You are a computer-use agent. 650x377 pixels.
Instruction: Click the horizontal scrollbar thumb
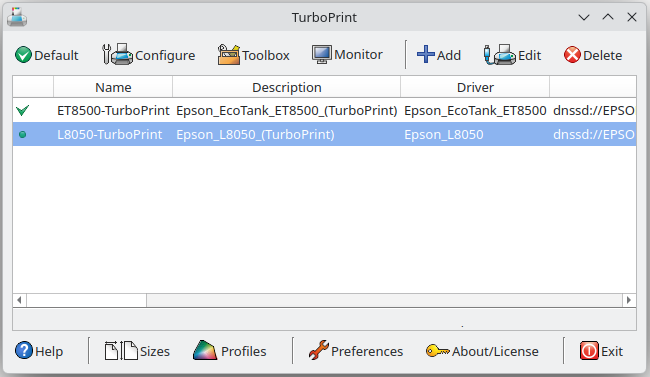(x=86, y=300)
